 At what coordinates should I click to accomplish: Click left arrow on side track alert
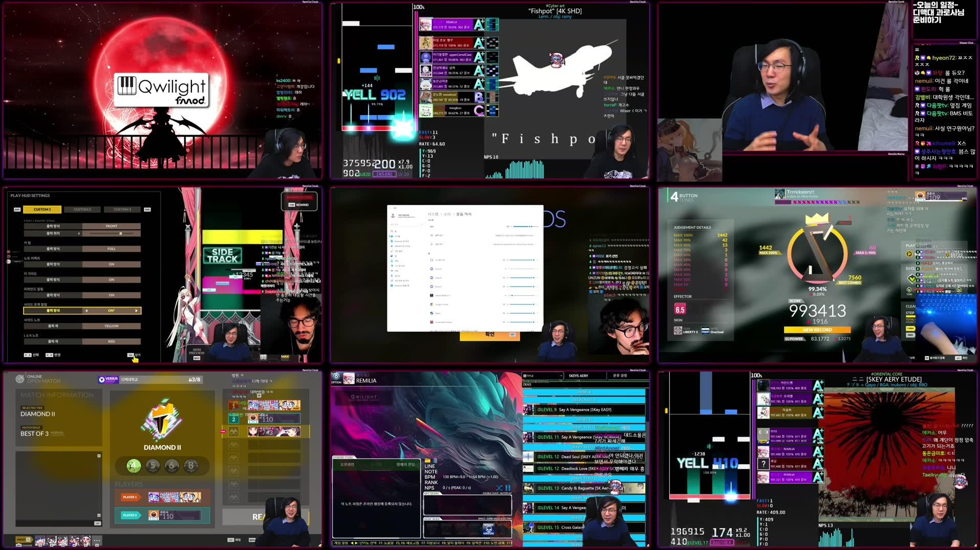point(86,311)
